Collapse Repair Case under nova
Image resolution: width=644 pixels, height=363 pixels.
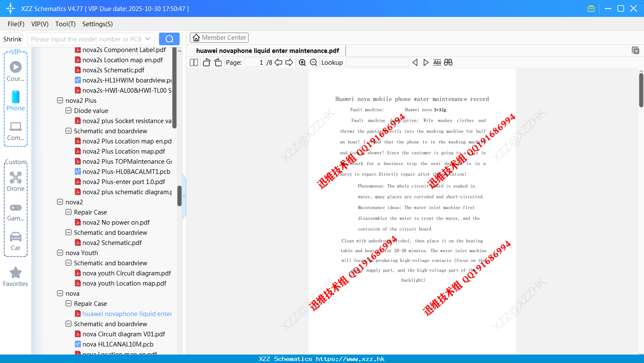[x=69, y=304]
